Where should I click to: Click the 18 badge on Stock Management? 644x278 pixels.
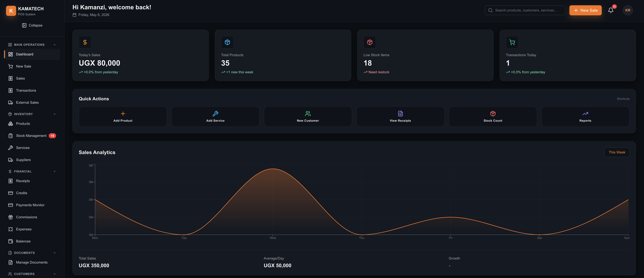click(52, 136)
